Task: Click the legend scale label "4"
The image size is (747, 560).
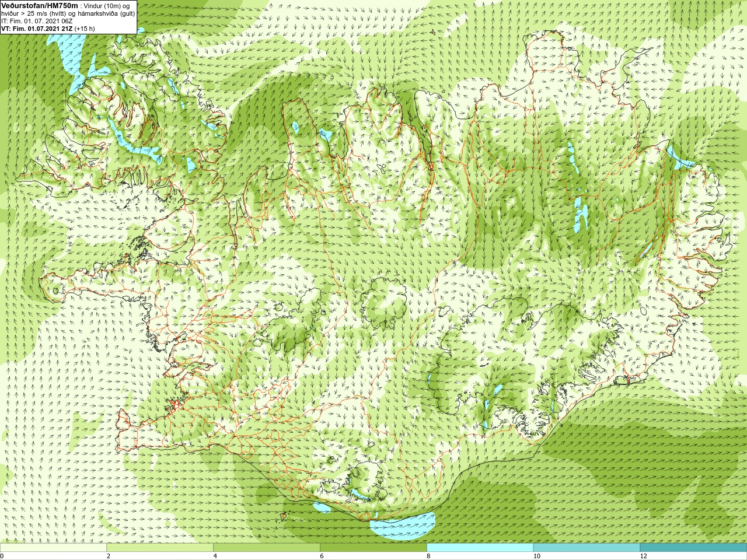Action: click(x=215, y=556)
